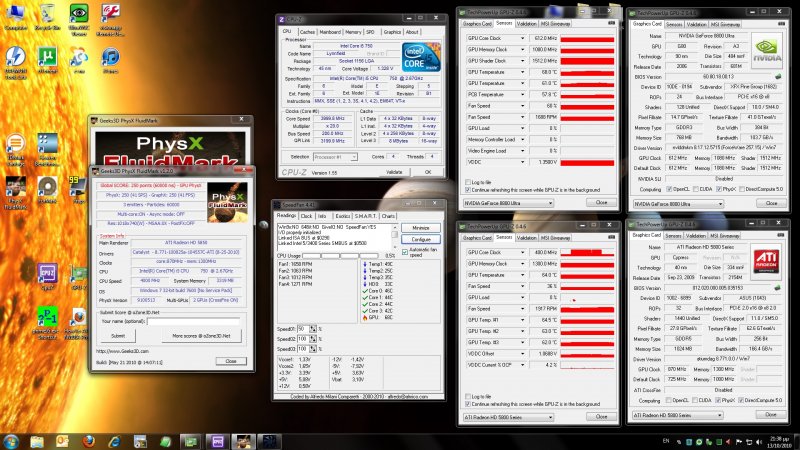The image size is (800, 450).
Task: Click the Your name input field in FluidMark
Action: point(194,321)
